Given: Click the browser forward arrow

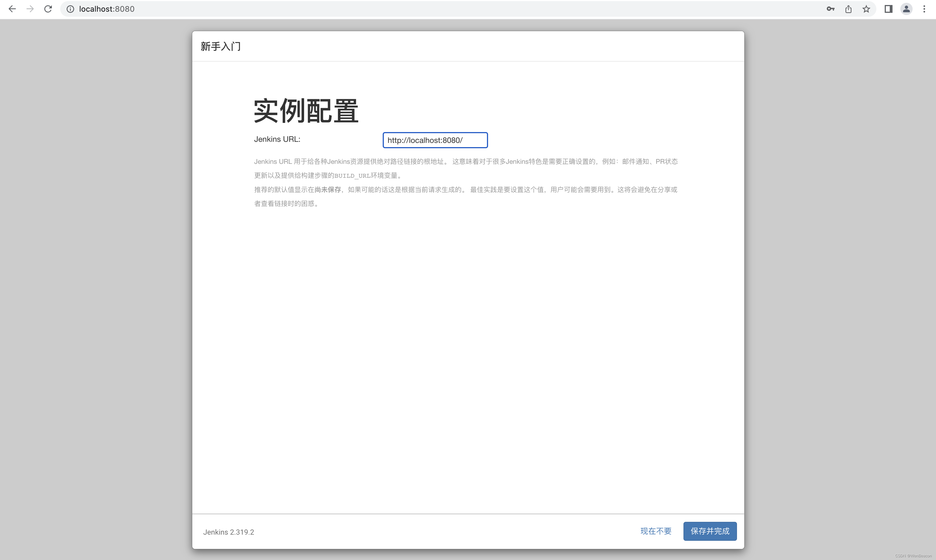Looking at the screenshot, I should click(30, 9).
